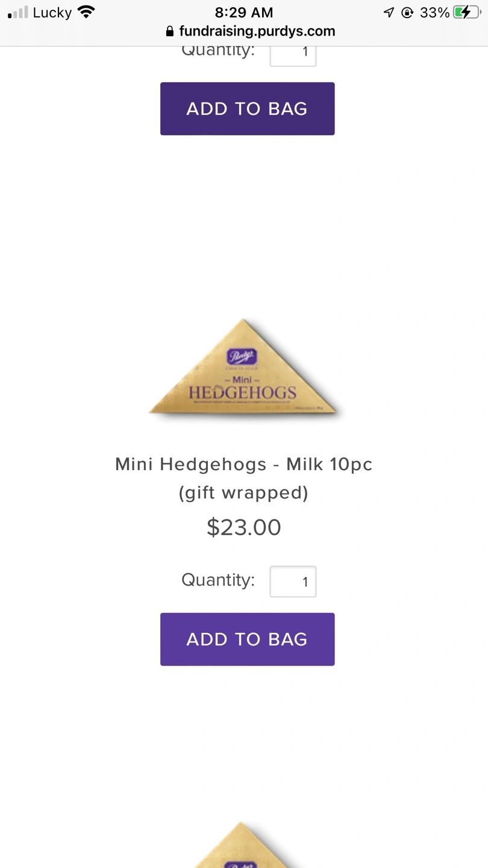
Task: Tap the Purdys logo on the hedgehogs box
Action: click(x=242, y=356)
